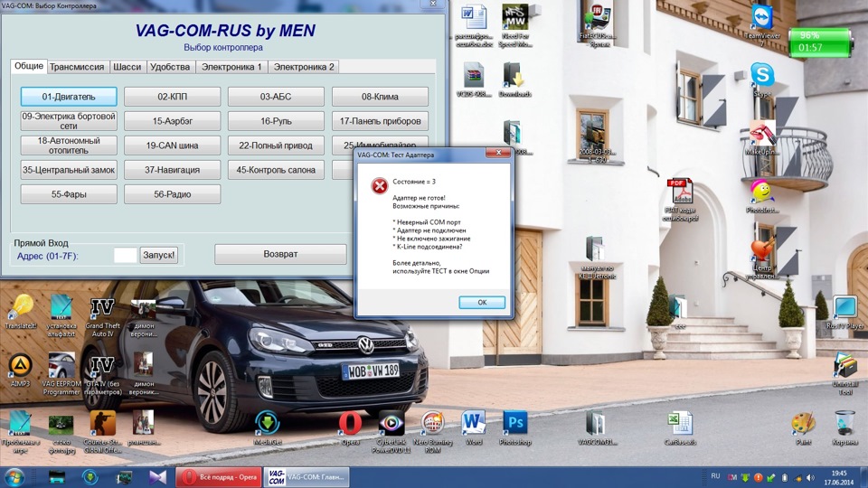Open the Корзина recycle bin
The width and height of the screenshot is (868, 488).
pyautogui.click(x=844, y=428)
